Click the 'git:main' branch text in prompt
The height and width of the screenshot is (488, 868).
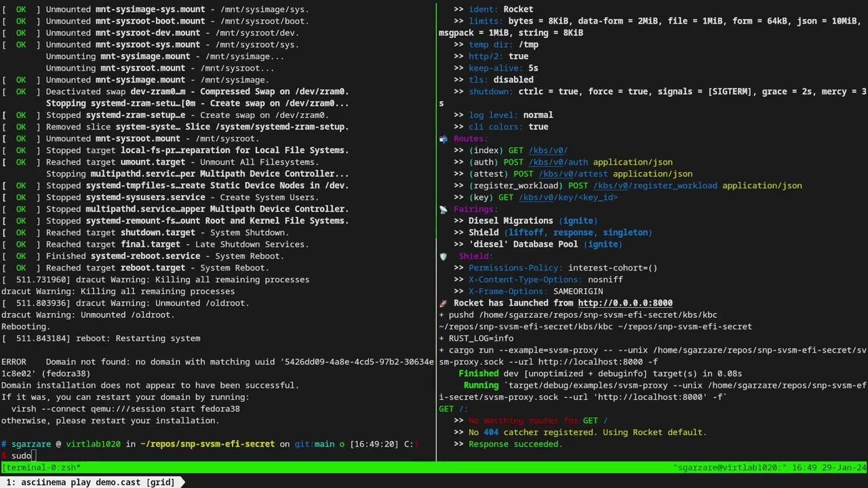click(314, 444)
